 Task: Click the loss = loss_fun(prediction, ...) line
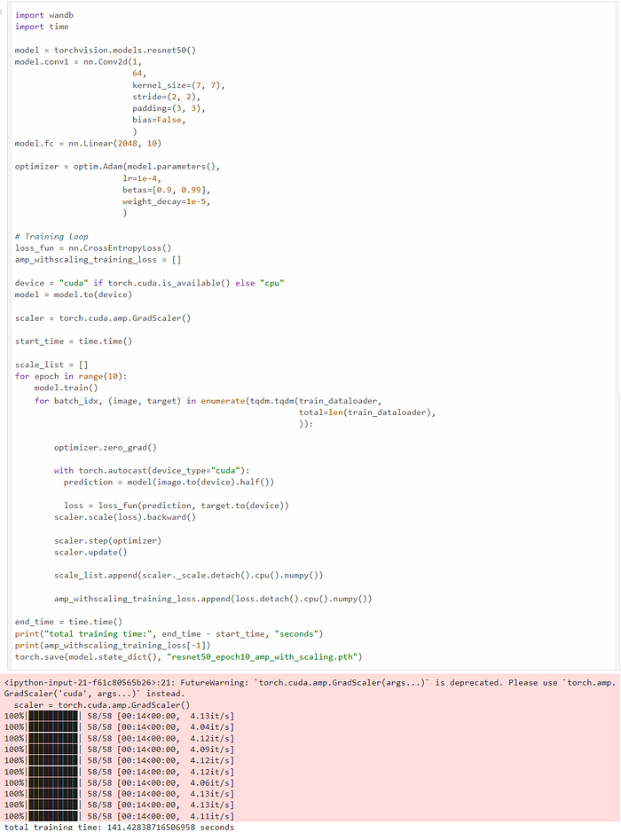pos(177,506)
